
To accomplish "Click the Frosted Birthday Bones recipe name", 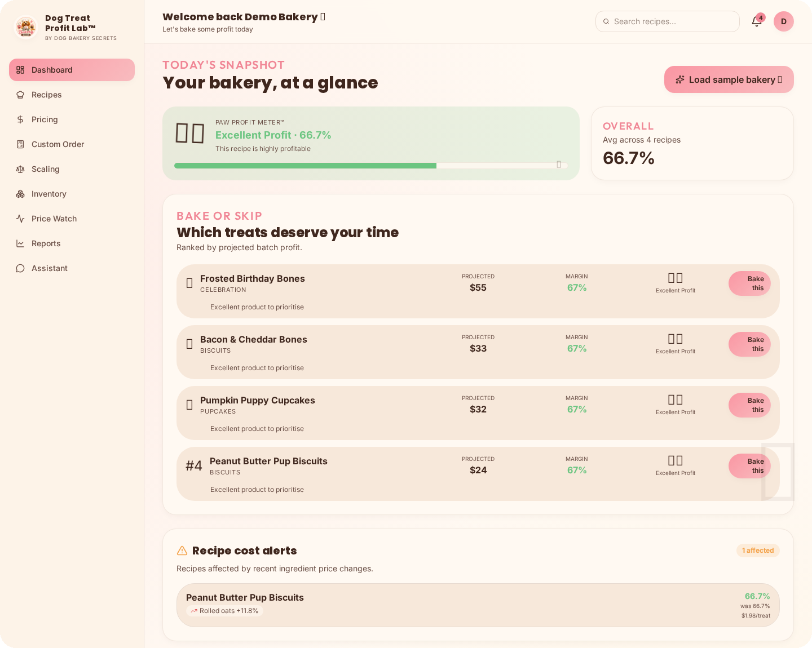I will pyautogui.click(x=253, y=278).
